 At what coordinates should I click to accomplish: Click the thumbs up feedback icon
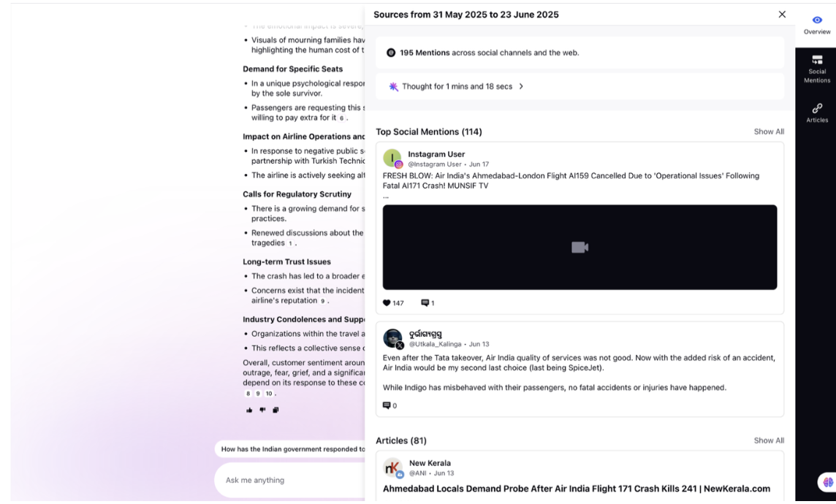[249, 410]
